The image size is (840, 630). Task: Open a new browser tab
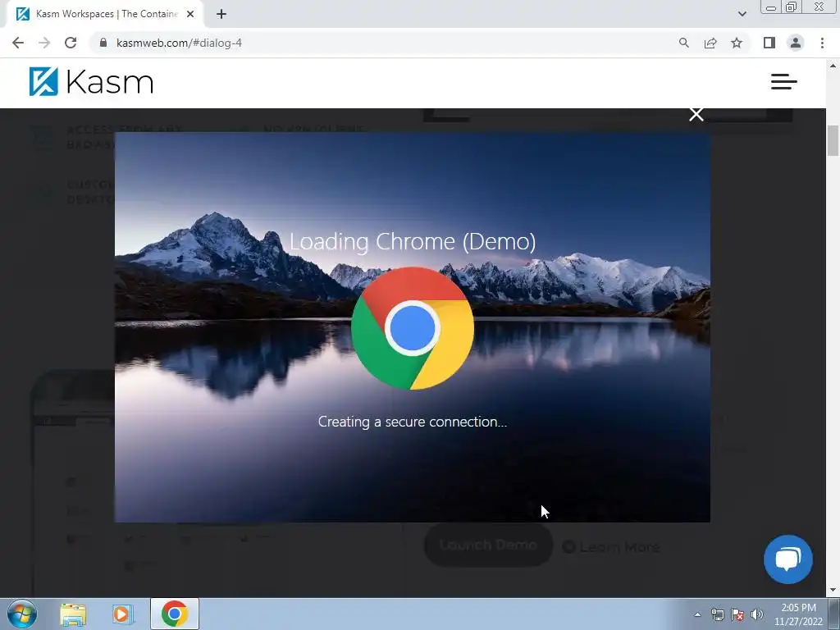tap(221, 15)
